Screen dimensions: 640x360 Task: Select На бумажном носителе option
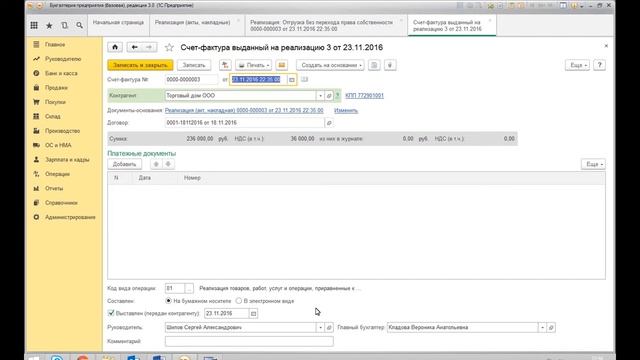coord(169,301)
